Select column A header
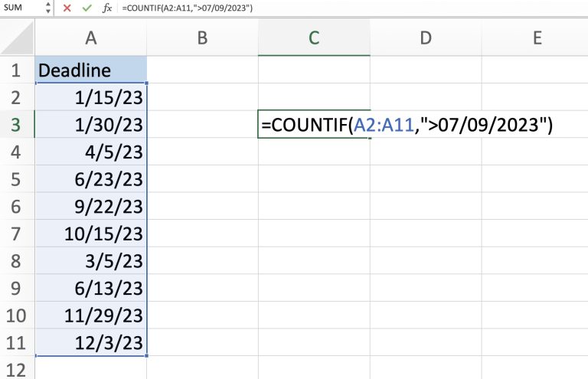The width and height of the screenshot is (588, 379). coord(91,38)
